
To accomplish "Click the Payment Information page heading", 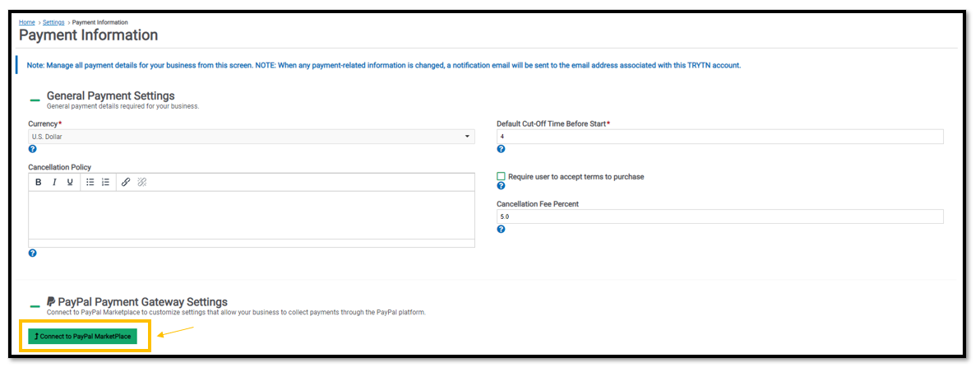I will tap(88, 35).
